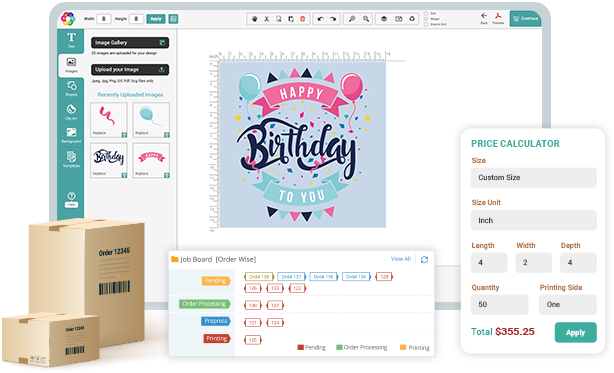Click Apply in Price Calculator
This screenshot has height=373, width=614.
click(x=575, y=333)
